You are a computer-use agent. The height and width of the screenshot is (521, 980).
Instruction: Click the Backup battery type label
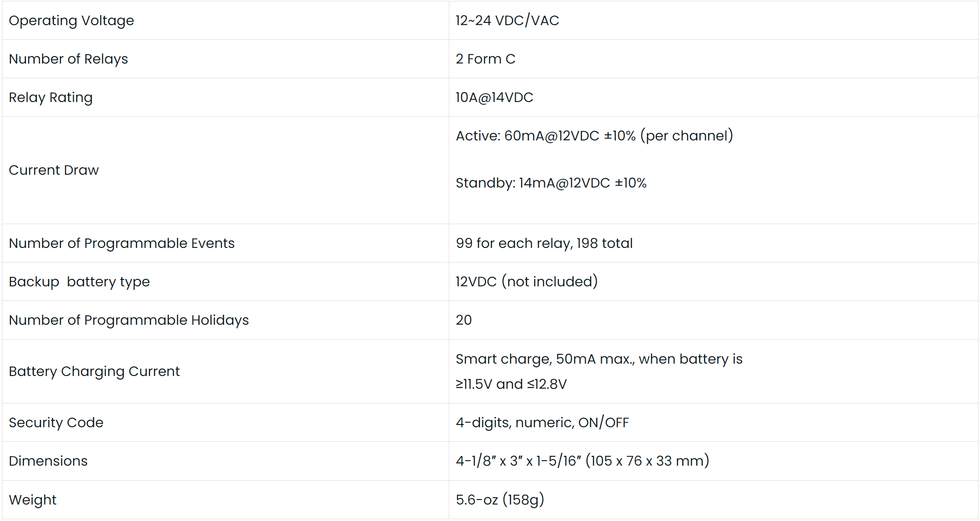tap(79, 282)
